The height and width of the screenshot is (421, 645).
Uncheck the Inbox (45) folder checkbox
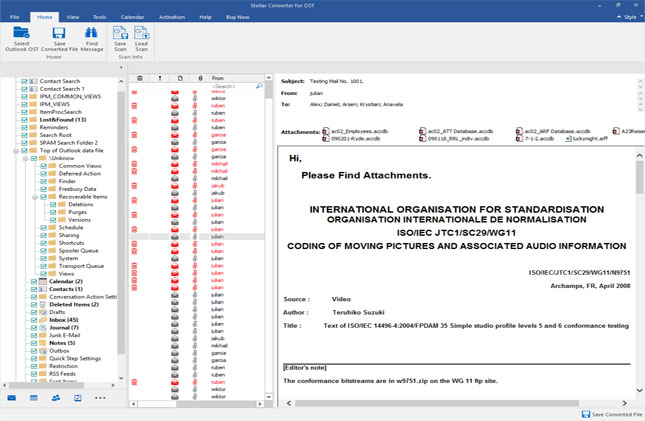34,320
